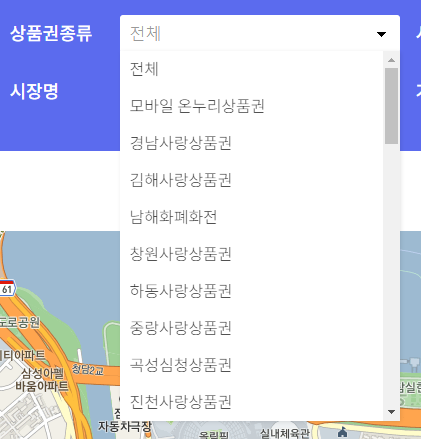Pick 김해사랑상품권 from the dropdown
Viewport: 421px width, 439px height.
tap(252, 180)
